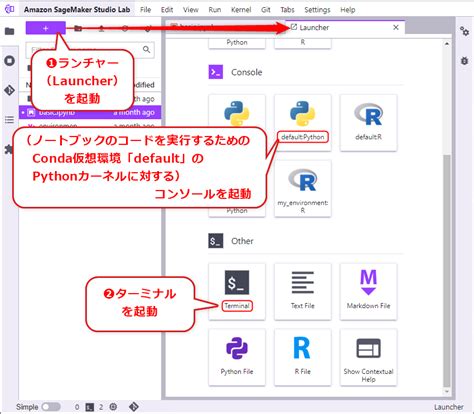Open the Table of Contents sidebar icon
The height and width of the screenshot is (414, 474).
point(10,120)
